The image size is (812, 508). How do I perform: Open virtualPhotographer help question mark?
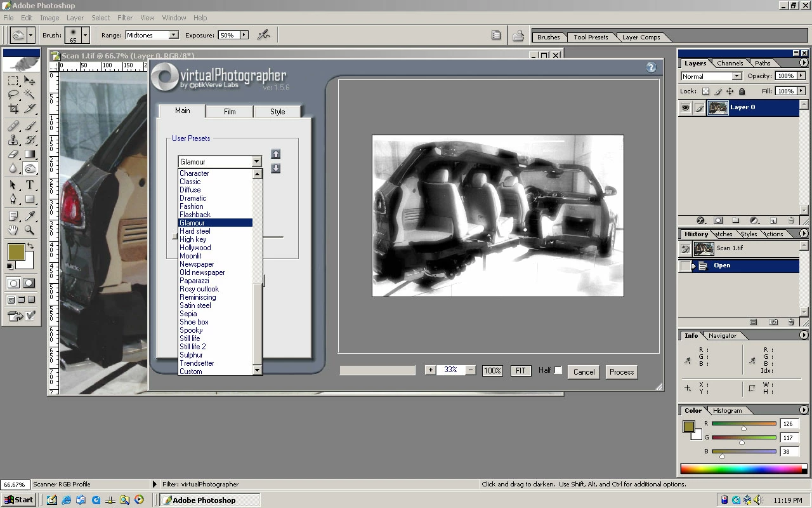pyautogui.click(x=651, y=67)
